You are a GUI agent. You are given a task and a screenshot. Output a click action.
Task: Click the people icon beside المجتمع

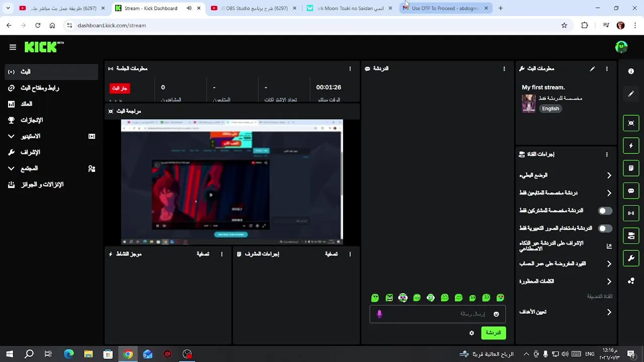[92, 168]
